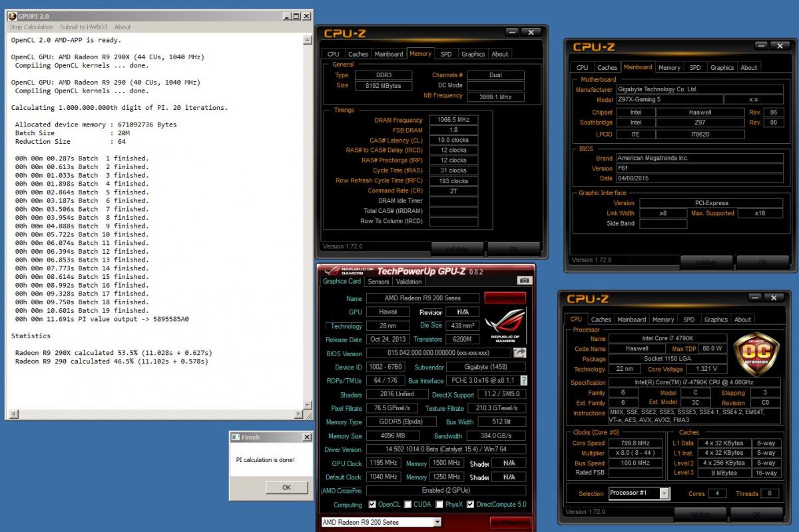
Task: Click the 'Radeon R9 290X calculated 53.5%' line
Action: pos(113,353)
